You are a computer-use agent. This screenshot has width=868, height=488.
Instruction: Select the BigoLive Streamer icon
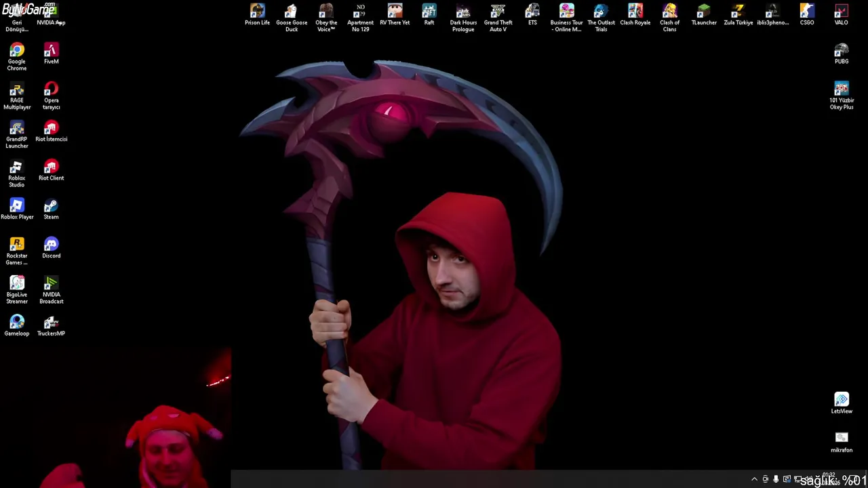pyautogui.click(x=17, y=290)
